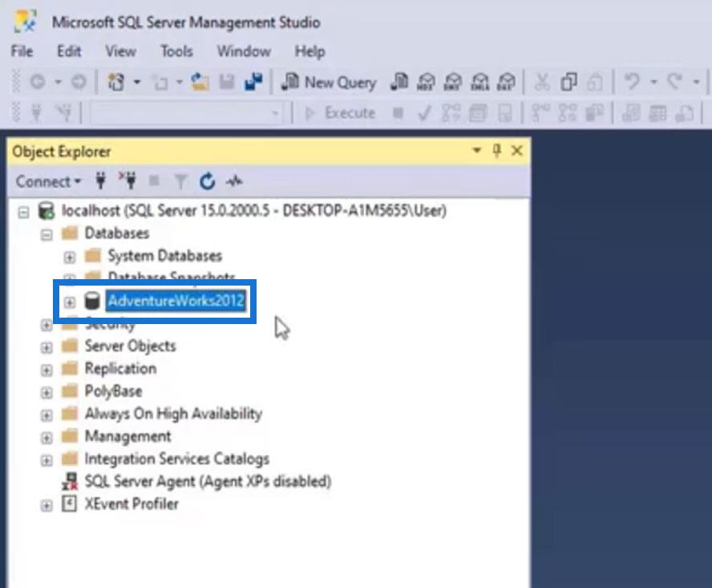This screenshot has height=588, width=712.
Task: Click the Redo icon
Action: [x=674, y=82]
